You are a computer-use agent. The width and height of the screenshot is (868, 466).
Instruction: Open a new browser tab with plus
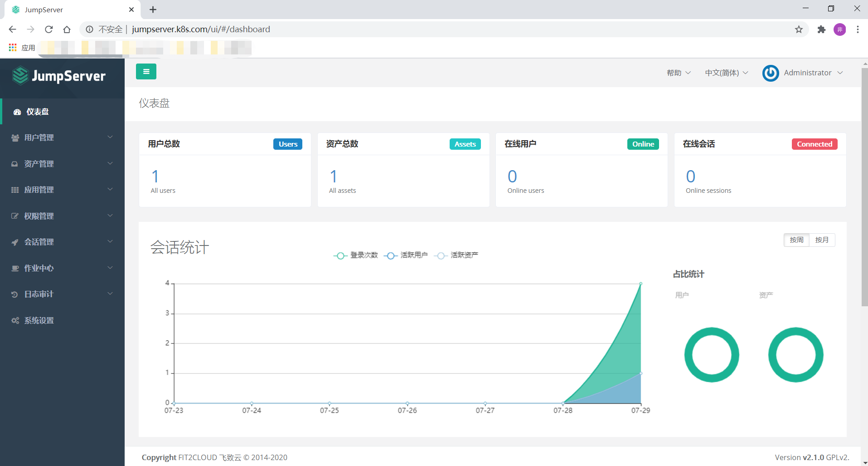[153, 10]
